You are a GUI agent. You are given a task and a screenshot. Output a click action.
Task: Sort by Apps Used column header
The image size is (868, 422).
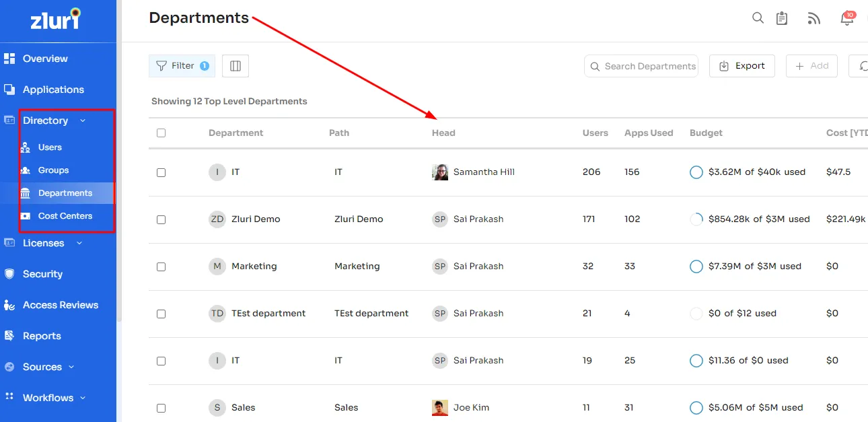coord(649,133)
